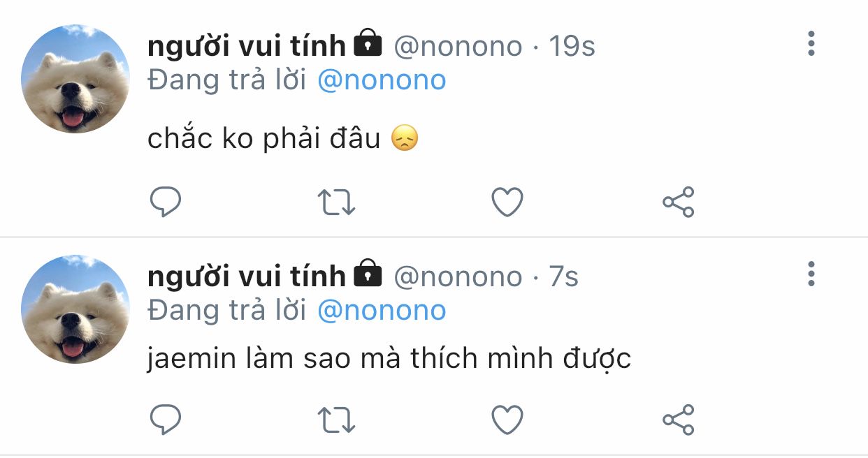Image resolution: width=868 pixels, height=458 pixels.
Task: Open more options menu on first tweet
Action: pos(811,44)
